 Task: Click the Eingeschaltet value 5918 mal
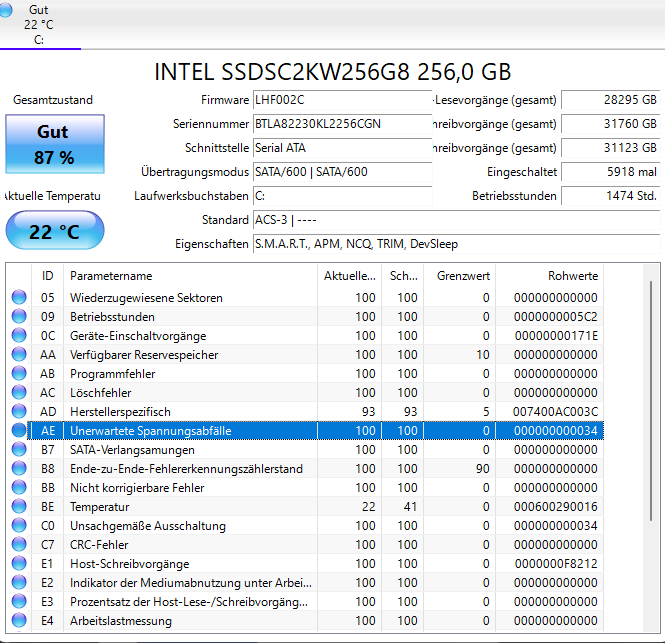(x=611, y=172)
